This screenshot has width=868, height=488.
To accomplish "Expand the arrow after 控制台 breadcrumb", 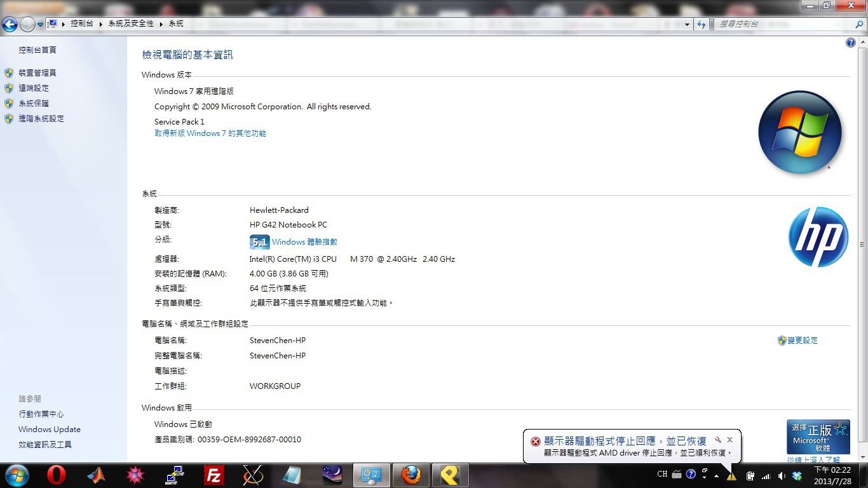I will 100,24.
